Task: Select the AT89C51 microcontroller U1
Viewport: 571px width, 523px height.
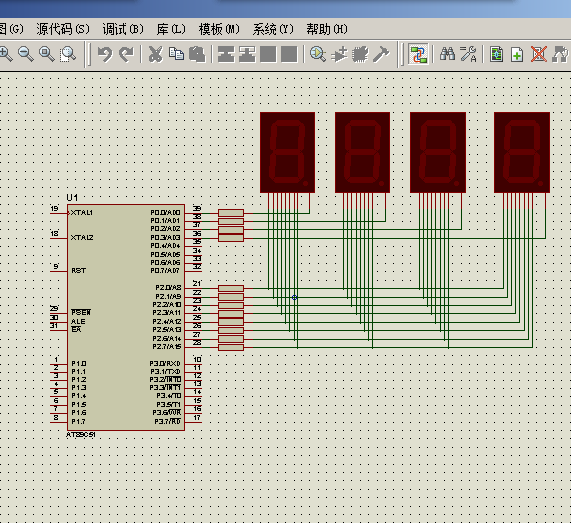Action: click(x=126, y=317)
